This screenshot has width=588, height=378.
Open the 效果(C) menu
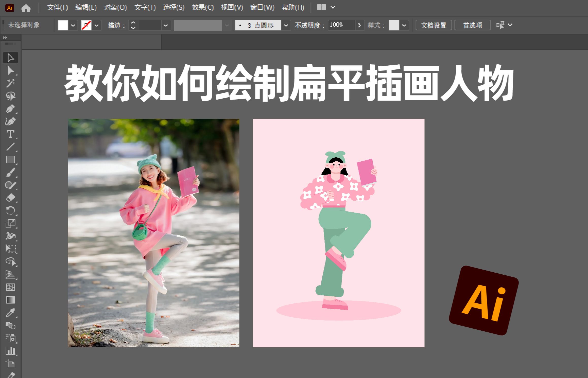[x=203, y=8]
